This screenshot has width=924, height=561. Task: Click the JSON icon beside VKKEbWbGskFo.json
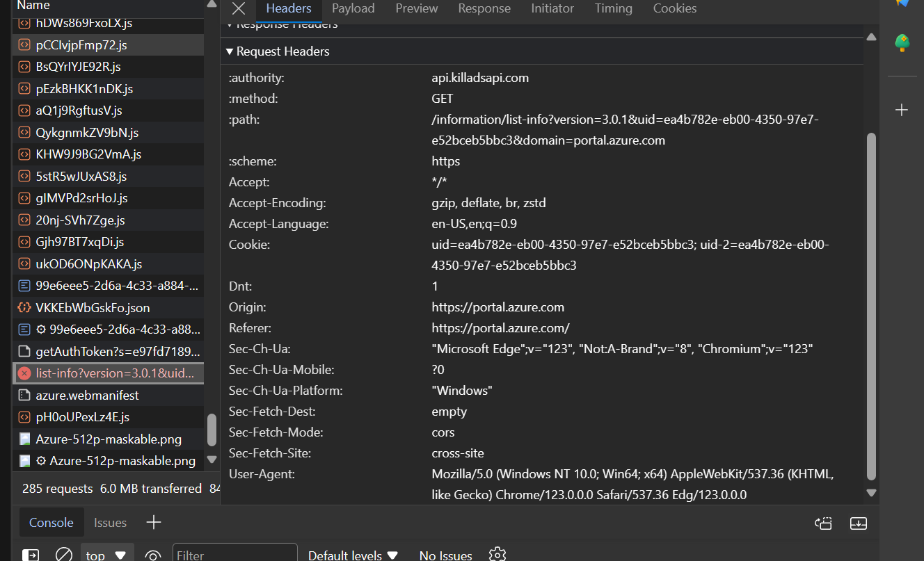24,308
